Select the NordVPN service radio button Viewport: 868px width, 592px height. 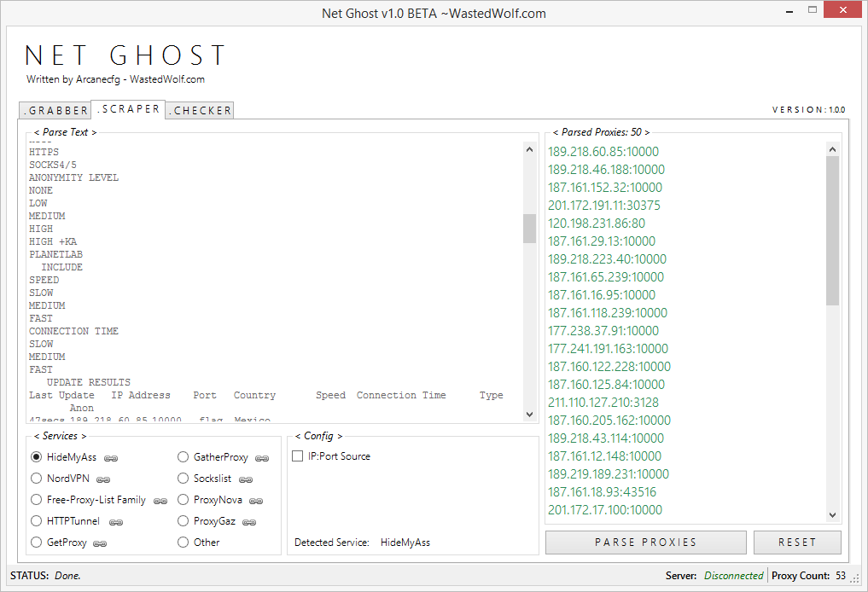[37, 478]
